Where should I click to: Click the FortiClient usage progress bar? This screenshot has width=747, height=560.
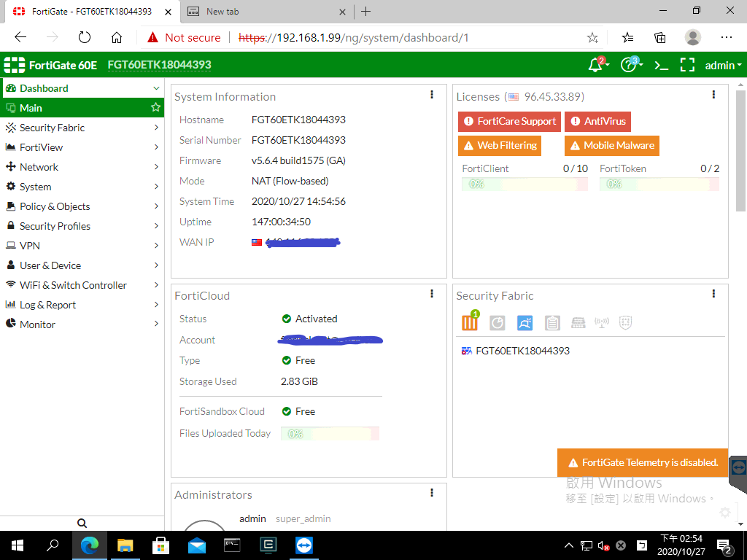click(525, 184)
